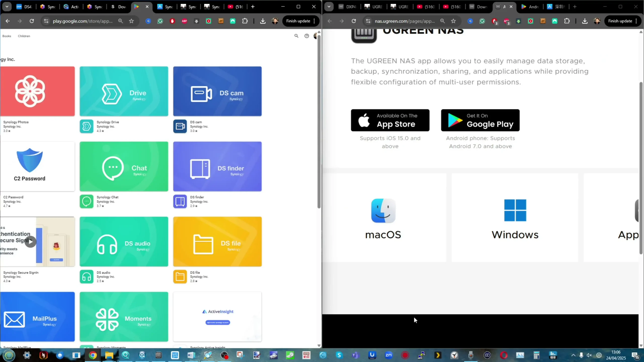
Task: Open a new tab in left browser
Action: 253,7
